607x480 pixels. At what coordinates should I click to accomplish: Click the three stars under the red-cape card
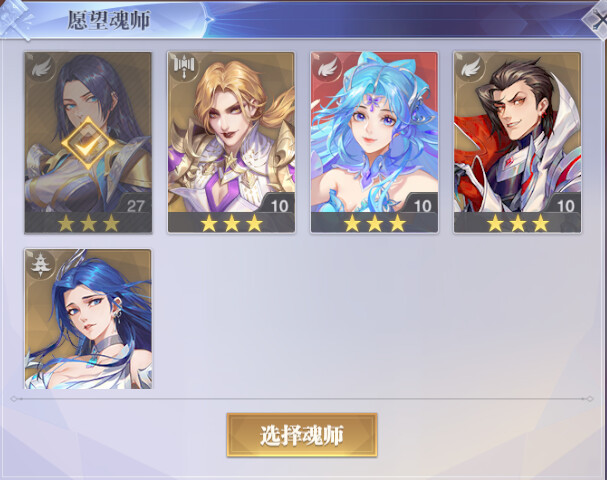518,223
